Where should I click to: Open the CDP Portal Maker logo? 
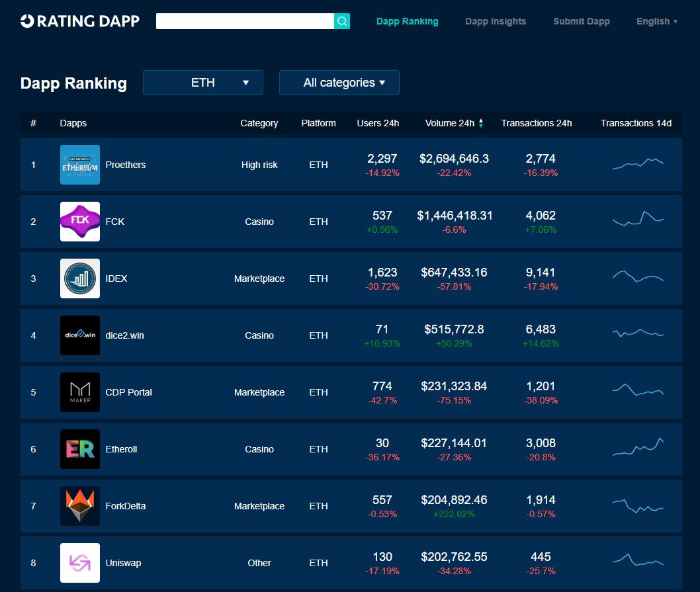tap(80, 392)
